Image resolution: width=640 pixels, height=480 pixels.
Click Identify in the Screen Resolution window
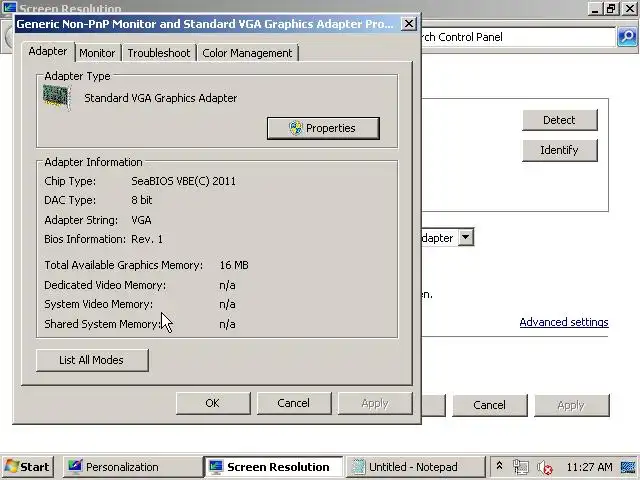560,150
